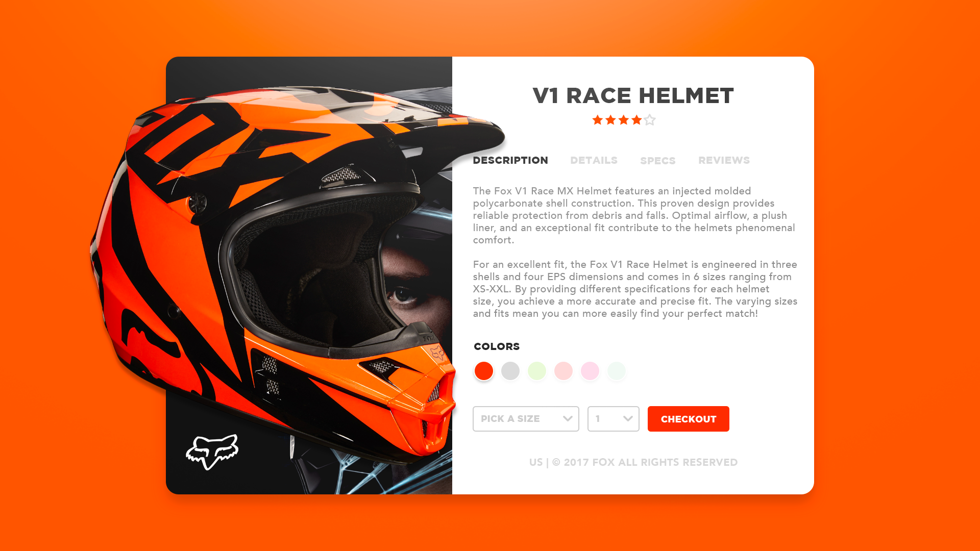The image size is (980, 551).
Task: Click the second rating star
Action: (610, 120)
